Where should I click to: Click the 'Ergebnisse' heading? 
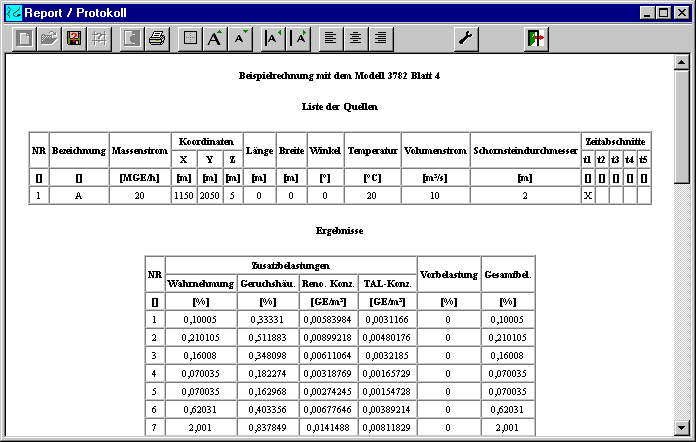340,231
